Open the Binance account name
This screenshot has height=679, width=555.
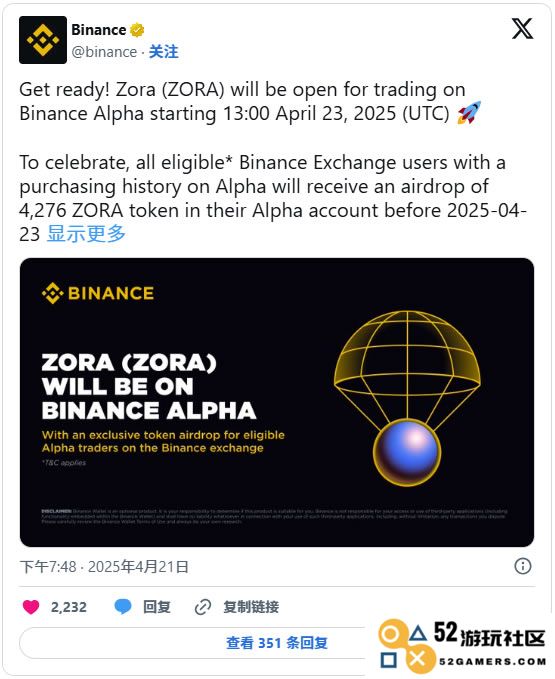click(x=99, y=30)
